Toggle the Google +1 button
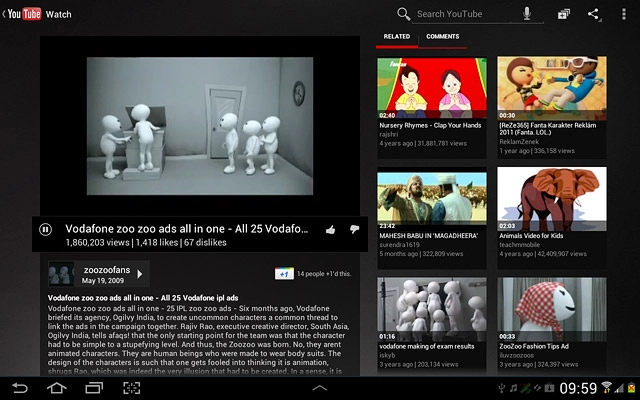Viewport: 640px width, 400px height. (x=284, y=274)
